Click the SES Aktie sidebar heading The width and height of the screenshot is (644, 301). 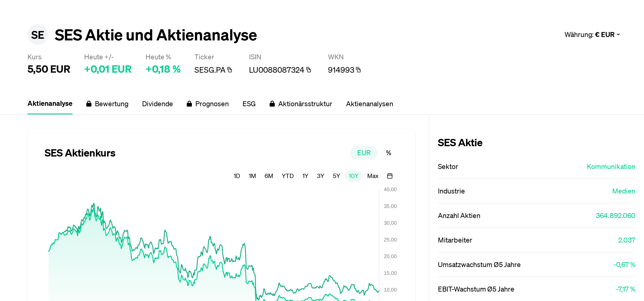[460, 143]
